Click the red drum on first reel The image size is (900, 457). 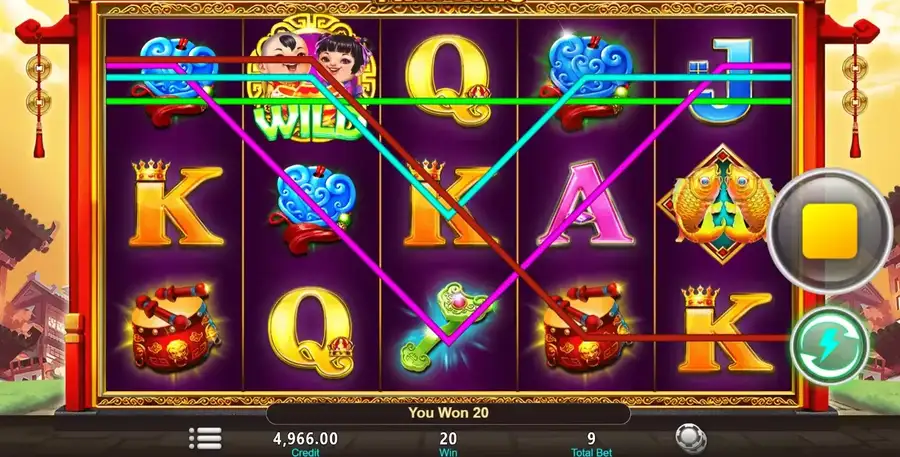(172, 327)
